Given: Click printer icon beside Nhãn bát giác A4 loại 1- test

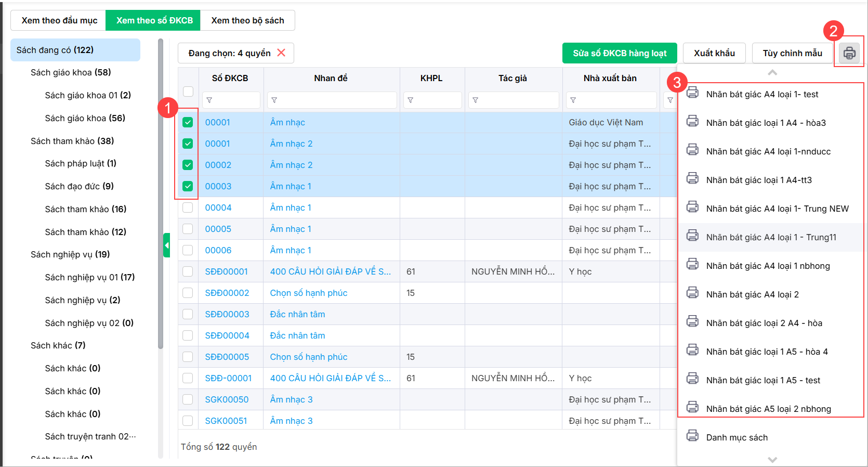Looking at the screenshot, I should click(693, 93).
